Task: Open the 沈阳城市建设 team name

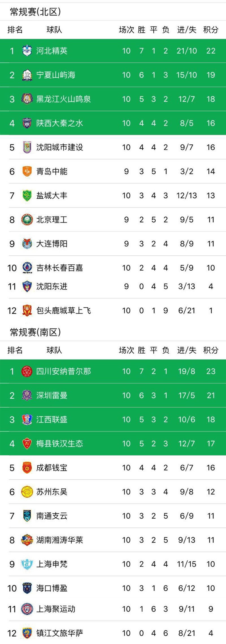Action: coord(60,147)
